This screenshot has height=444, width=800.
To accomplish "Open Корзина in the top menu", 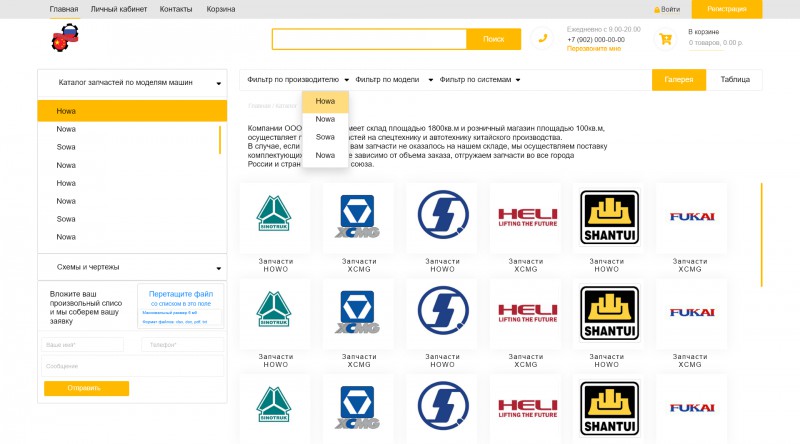I will tap(221, 9).
